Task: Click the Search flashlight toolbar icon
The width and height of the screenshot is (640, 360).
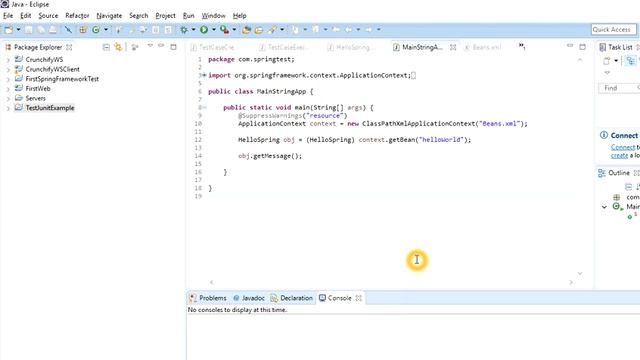Action: click(x=272, y=30)
